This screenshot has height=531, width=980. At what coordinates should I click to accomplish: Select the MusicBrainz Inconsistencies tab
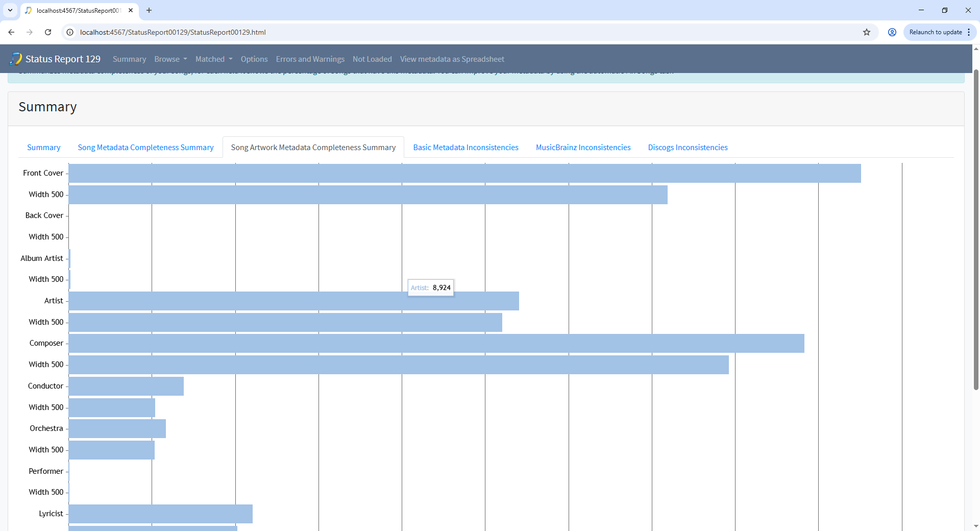583,148
